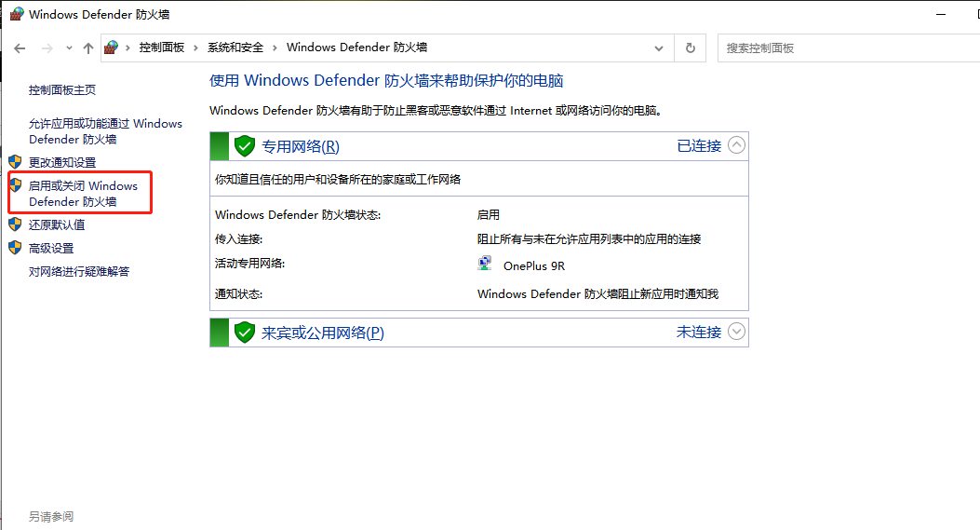This screenshot has width=980, height=530.
Task: Open the address bar history dropdown
Action: pos(659,48)
